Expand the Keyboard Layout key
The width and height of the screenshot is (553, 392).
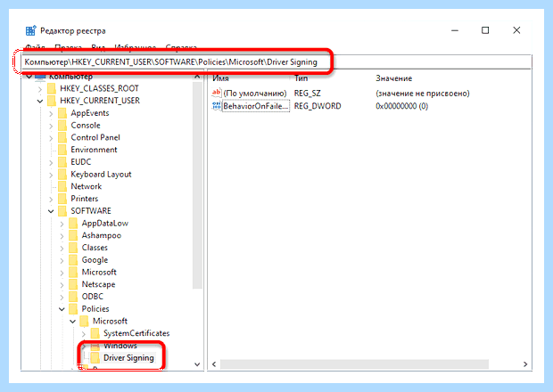click(51, 175)
